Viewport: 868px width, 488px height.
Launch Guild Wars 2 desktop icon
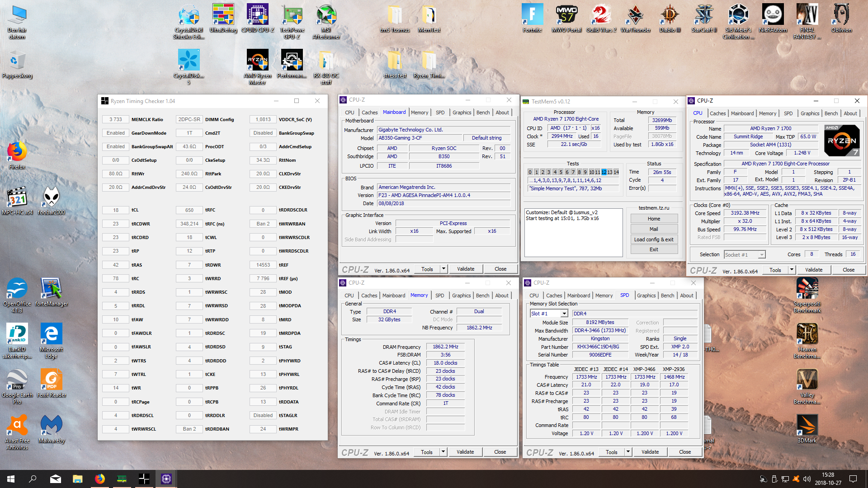pos(601,18)
